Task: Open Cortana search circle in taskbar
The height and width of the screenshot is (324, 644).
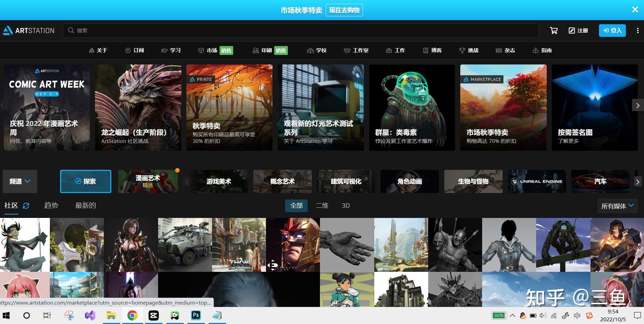Action: coord(26,315)
